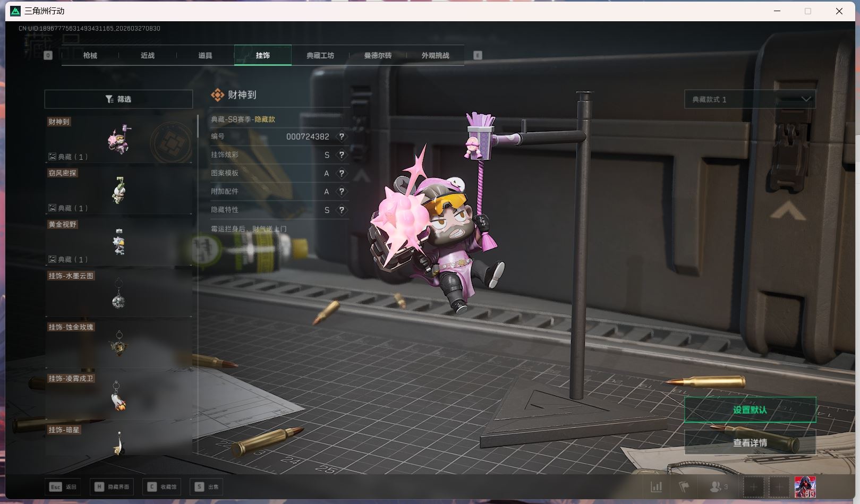Click help icon beside 挂饰炫彩 rating
860x504 pixels.
point(342,155)
